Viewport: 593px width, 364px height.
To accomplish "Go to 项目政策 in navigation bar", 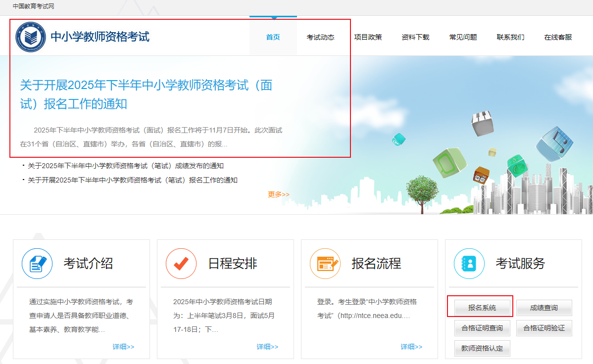I will tap(368, 37).
